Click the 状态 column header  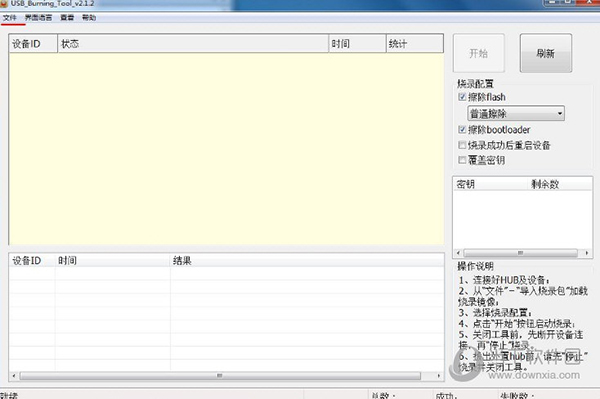193,44
